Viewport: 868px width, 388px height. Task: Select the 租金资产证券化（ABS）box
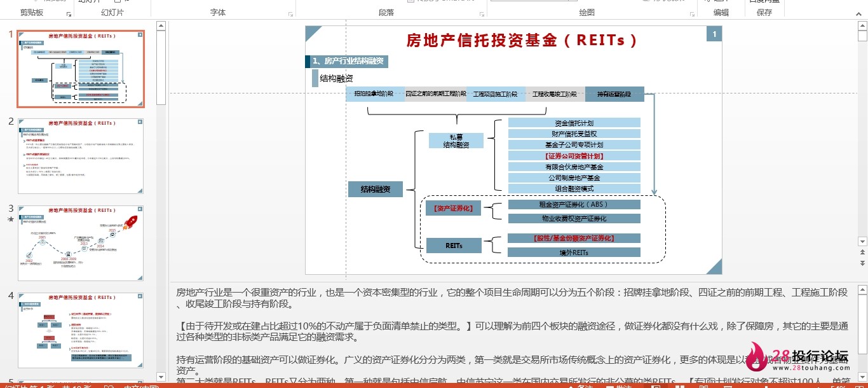574,204
